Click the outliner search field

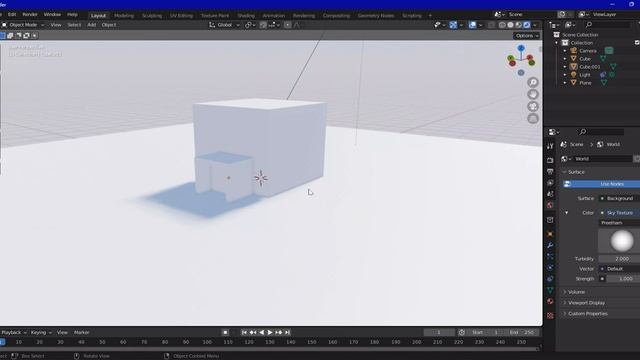[607, 25]
